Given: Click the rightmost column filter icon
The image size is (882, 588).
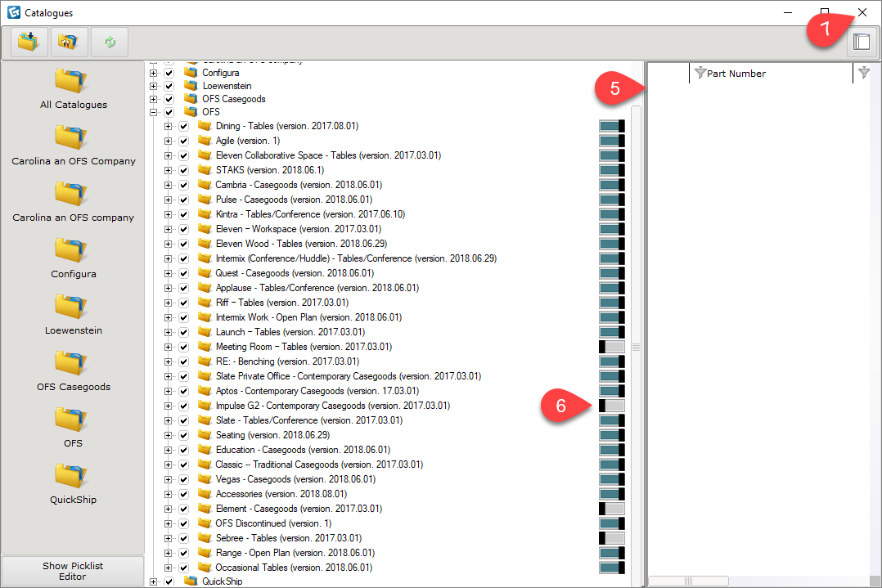Looking at the screenshot, I should point(864,73).
